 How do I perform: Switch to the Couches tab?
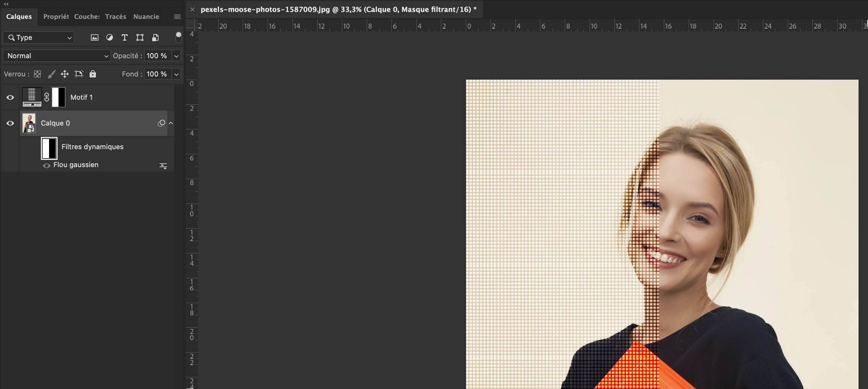pyautogui.click(x=86, y=16)
